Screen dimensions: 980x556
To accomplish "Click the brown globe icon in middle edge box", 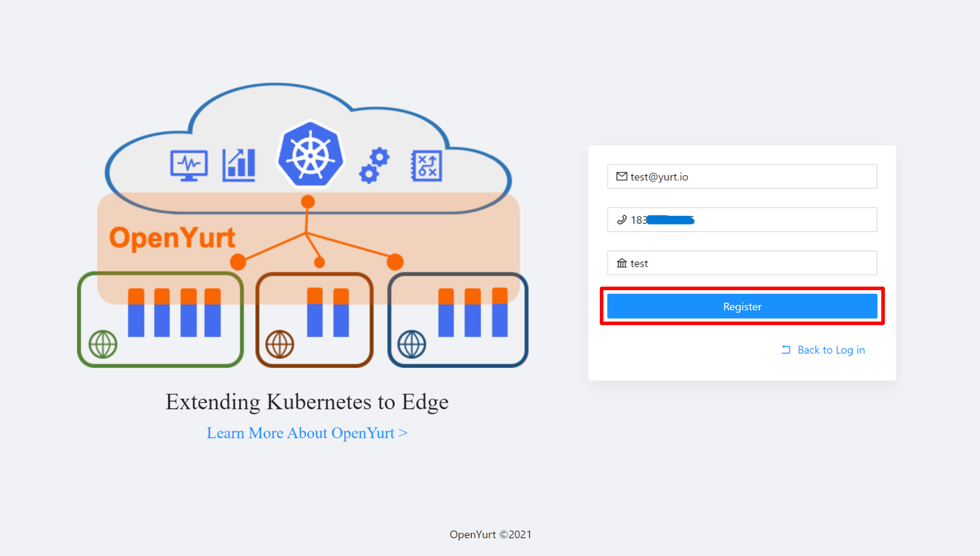I will pos(279,344).
